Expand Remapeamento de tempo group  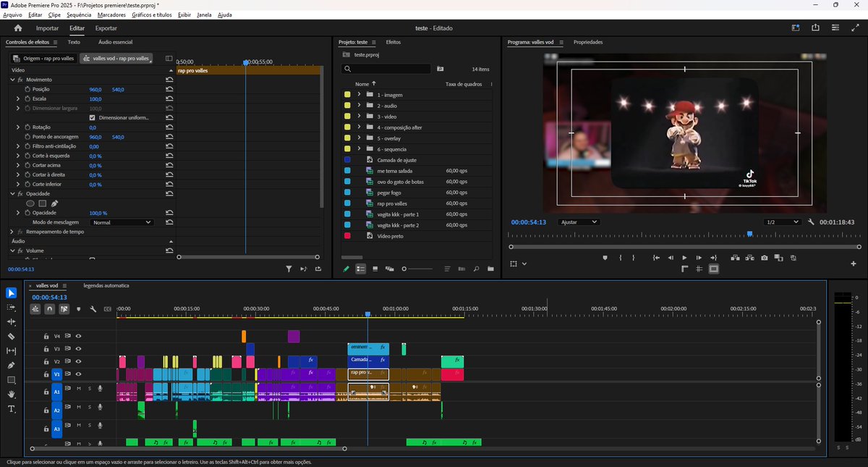click(12, 232)
